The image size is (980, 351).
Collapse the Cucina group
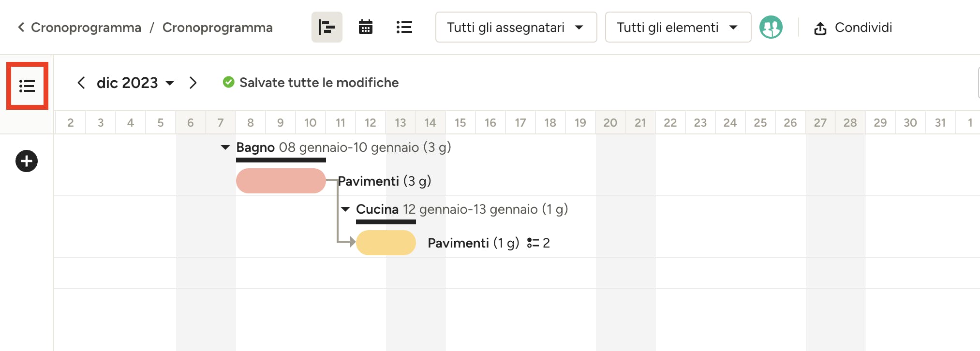(345, 209)
